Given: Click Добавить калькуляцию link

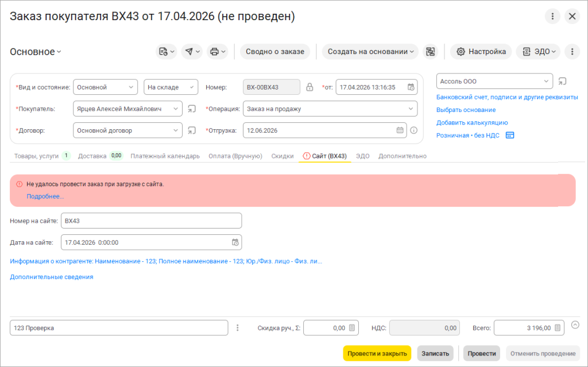Looking at the screenshot, I should (472, 123).
